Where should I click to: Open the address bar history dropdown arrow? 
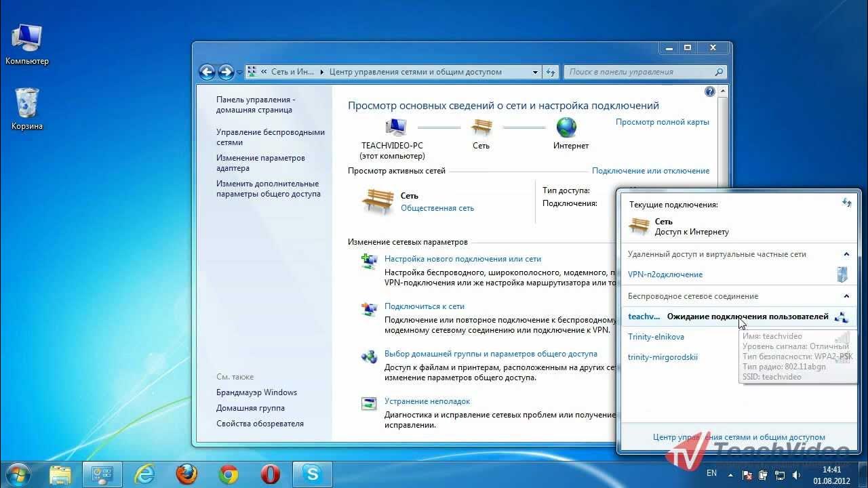(535, 72)
